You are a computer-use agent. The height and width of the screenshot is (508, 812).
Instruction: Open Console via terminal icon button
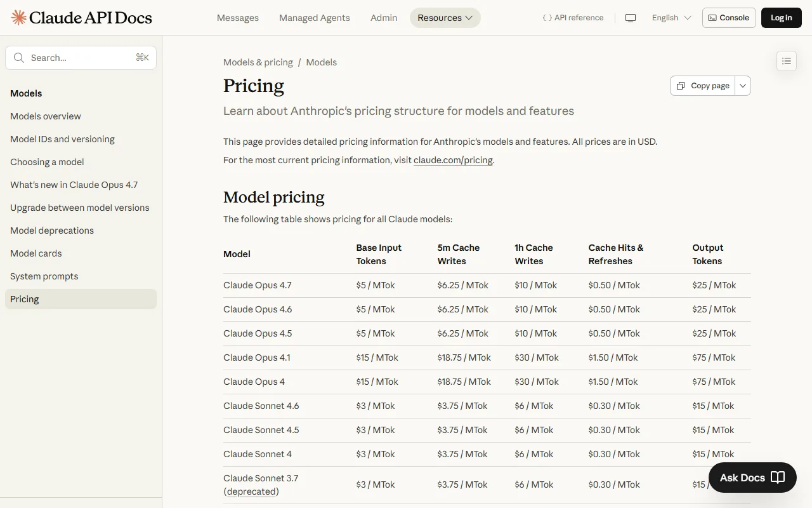729,18
